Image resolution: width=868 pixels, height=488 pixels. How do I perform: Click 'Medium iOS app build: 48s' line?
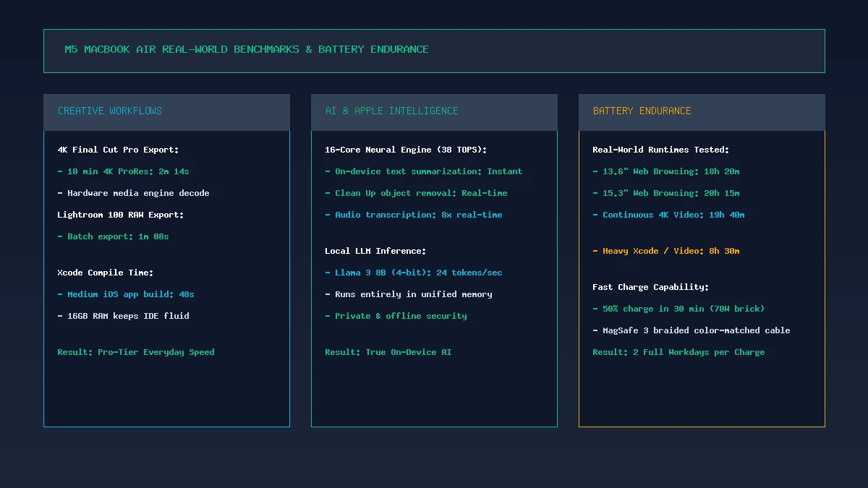(126, 294)
